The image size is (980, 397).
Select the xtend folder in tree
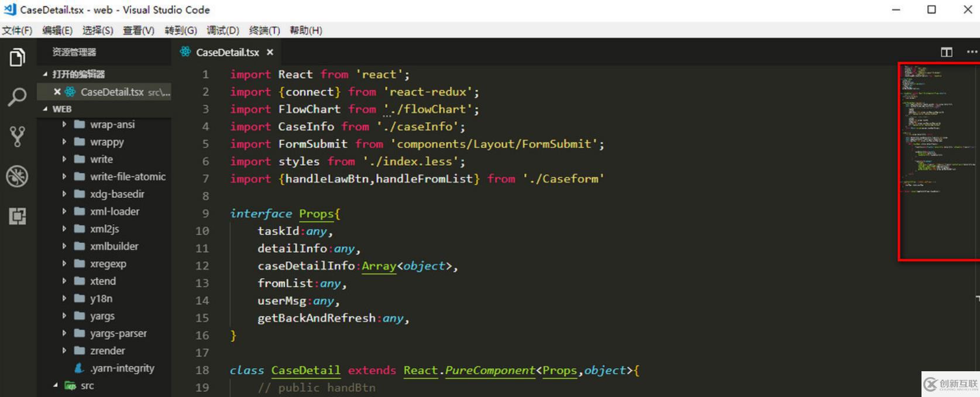[x=104, y=281]
